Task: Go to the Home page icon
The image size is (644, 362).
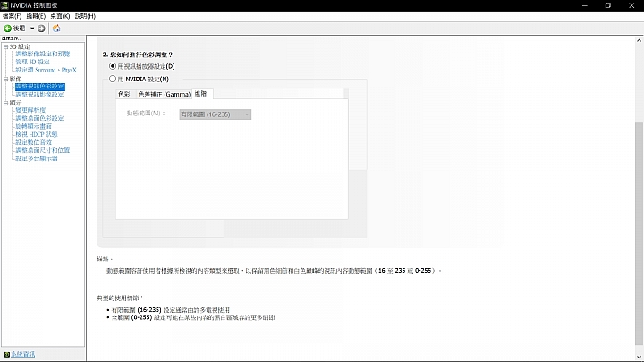Action: [56, 29]
